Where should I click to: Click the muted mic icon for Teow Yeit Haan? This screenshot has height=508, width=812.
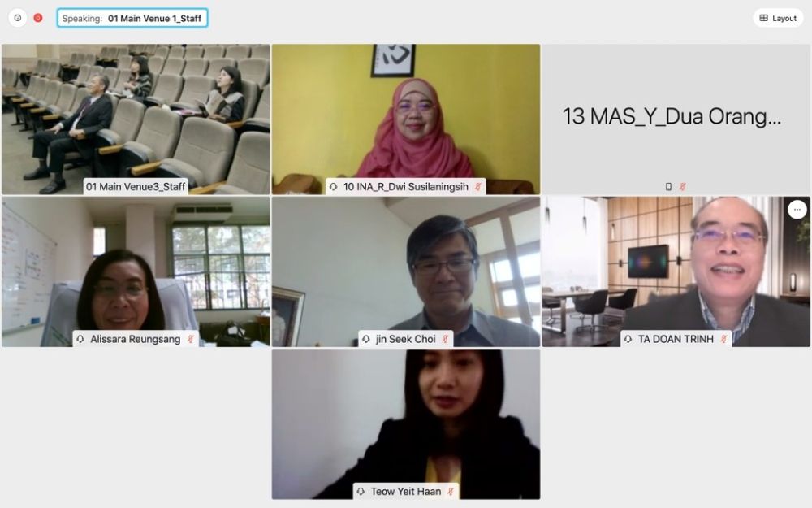pyautogui.click(x=451, y=492)
